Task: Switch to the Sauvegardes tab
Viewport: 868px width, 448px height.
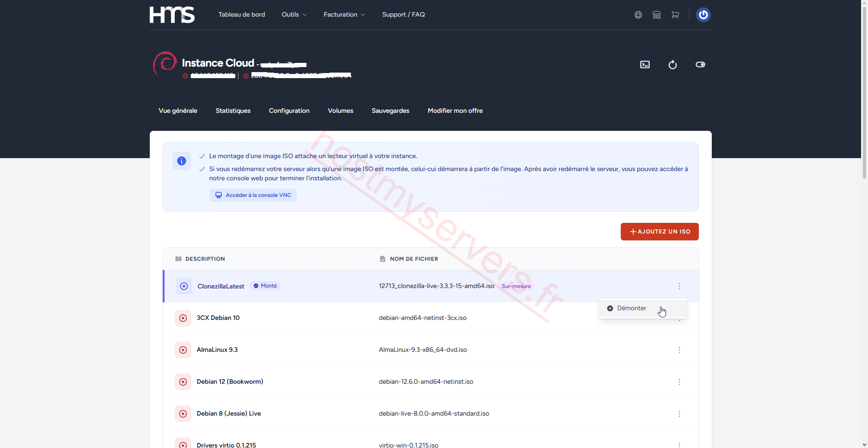Action: 391,111
